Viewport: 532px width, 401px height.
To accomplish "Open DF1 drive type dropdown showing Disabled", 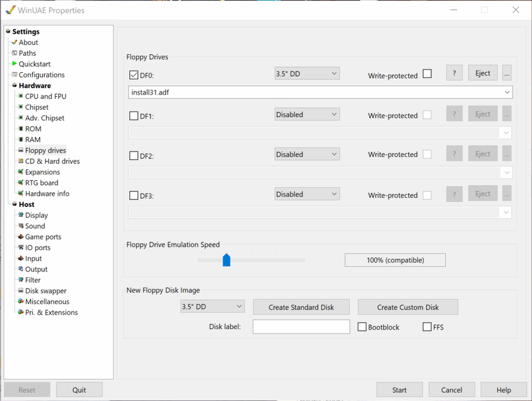I will pyautogui.click(x=307, y=115).
